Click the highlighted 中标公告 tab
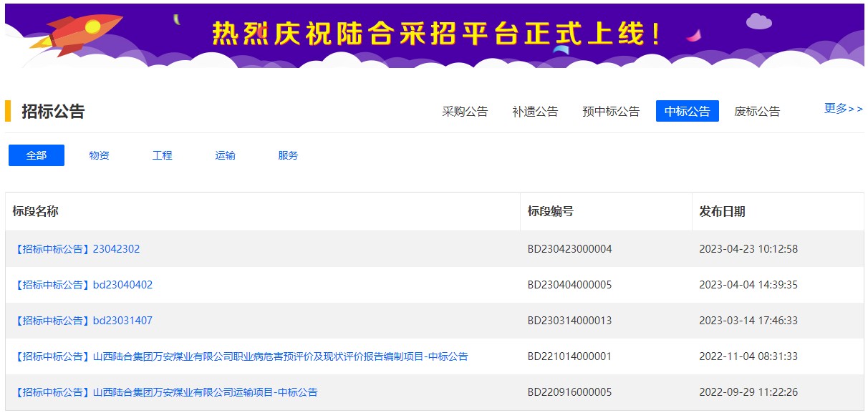Image resolution: width=868 pixels, height=418 pixels. pos(687,111)
